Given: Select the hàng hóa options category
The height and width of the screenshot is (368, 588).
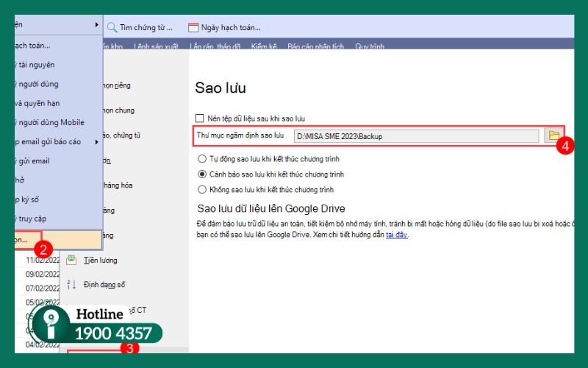Looking at the screenshot, I should pos(118,185).
